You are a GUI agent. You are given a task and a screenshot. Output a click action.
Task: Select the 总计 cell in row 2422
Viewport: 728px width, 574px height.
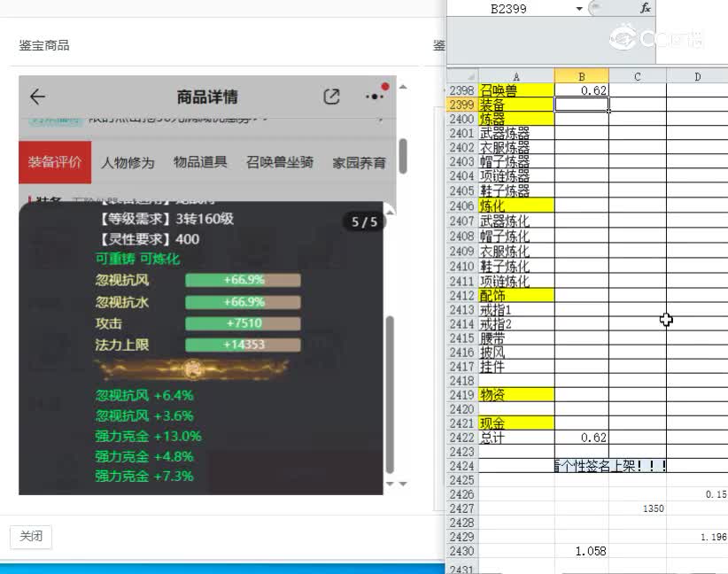(x=516, y=438)
